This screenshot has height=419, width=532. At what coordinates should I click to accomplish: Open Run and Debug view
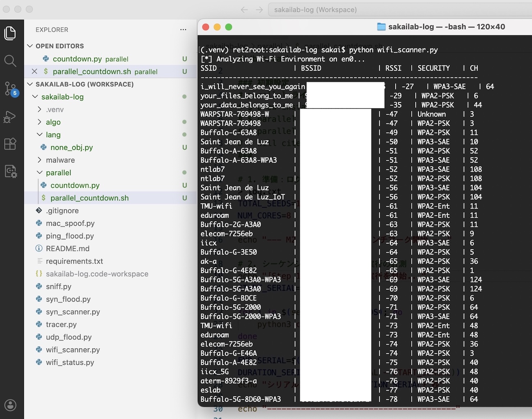(10, 117)
